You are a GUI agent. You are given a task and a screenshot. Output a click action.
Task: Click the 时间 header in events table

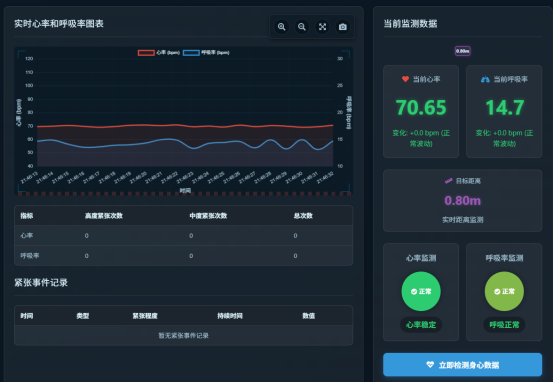tap(27, 316)
